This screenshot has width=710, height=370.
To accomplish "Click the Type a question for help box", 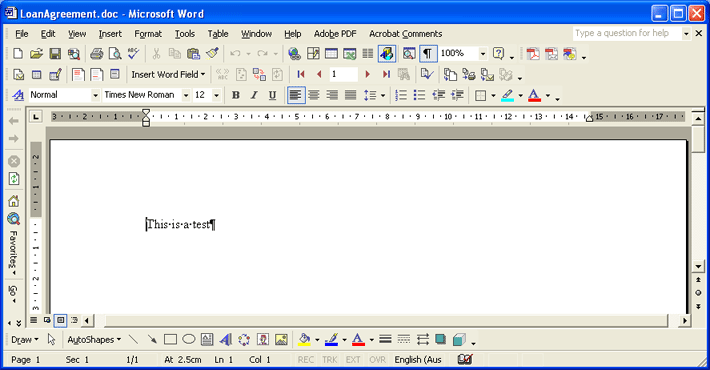I will tap(627, 33).
